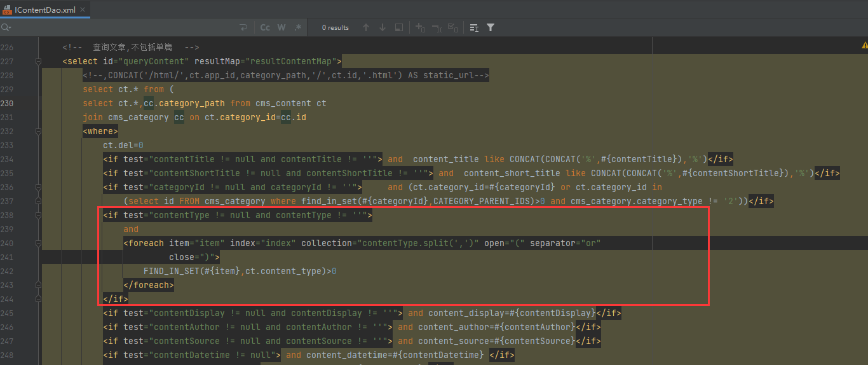Click the warning indicator at editor top right
The width and height of the screenshot is (868, 365).
(x=864, y=46)
